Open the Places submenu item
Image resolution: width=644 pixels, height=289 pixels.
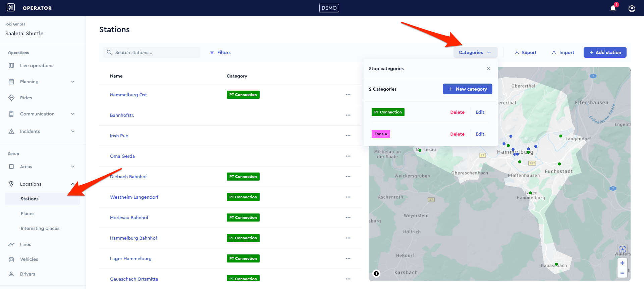(28, 213)
